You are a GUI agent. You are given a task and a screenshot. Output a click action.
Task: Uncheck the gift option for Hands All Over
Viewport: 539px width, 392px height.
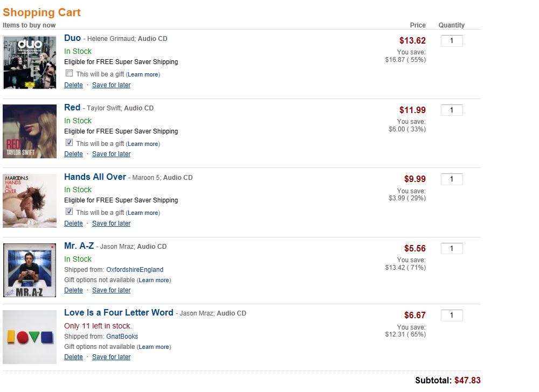point(69,212)
